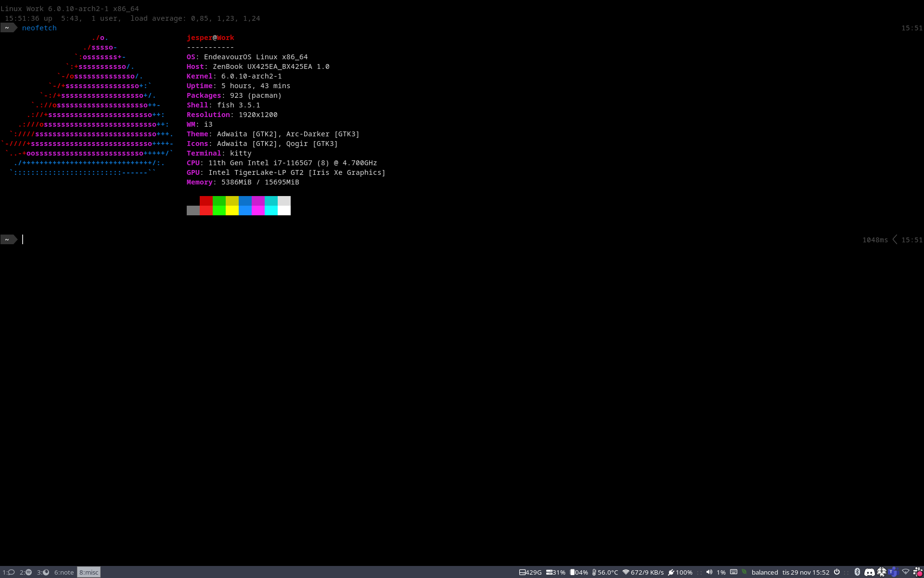Click the bright red color block

click(x=206, y=210)
